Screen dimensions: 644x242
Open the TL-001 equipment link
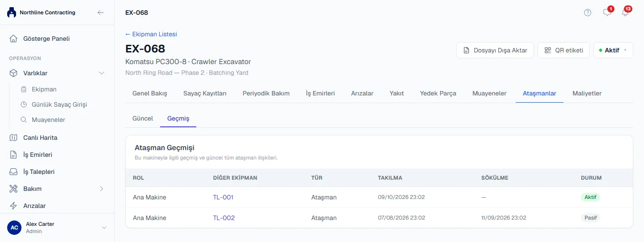click(223, 197)
